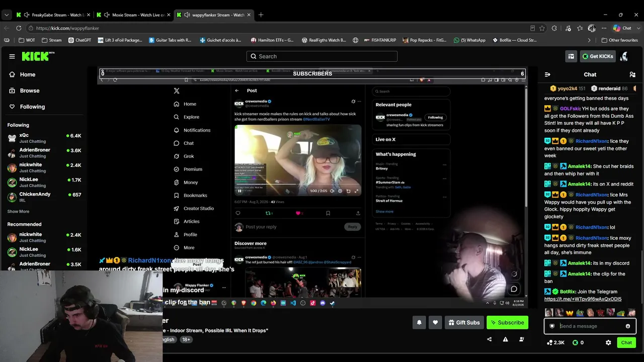
Task: Click the Get KICKs button
Action: (x=598, y=56)
